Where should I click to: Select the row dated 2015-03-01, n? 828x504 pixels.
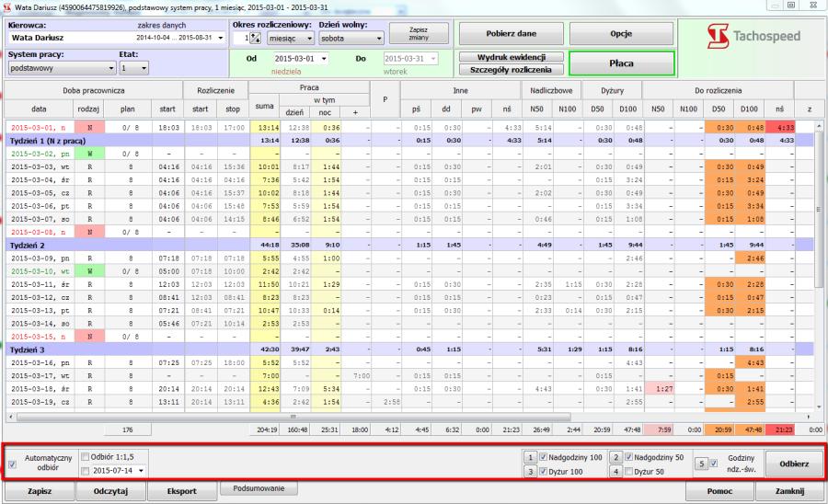point(409,127)
